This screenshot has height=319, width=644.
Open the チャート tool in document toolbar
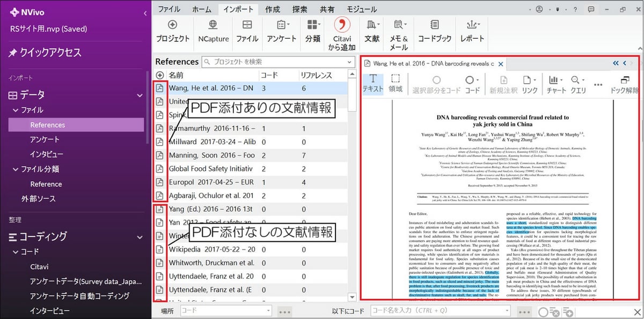coord(555,84)
